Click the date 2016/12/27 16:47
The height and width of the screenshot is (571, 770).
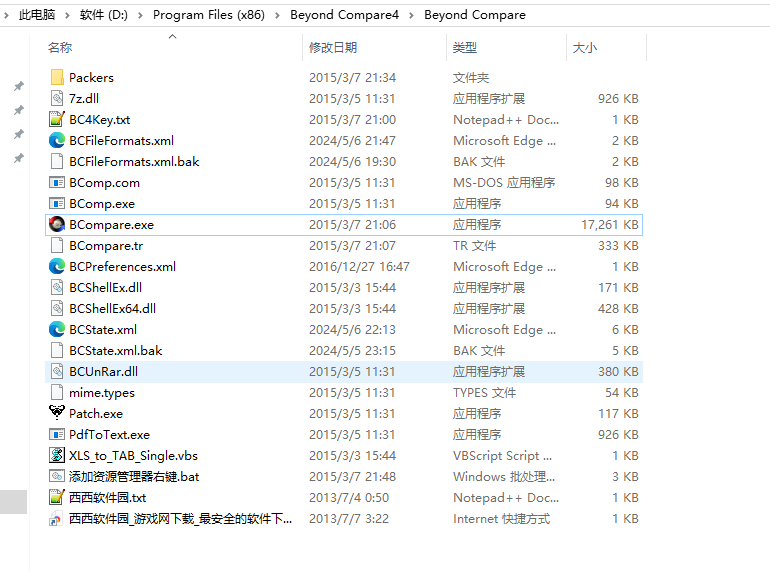point(359,267)
